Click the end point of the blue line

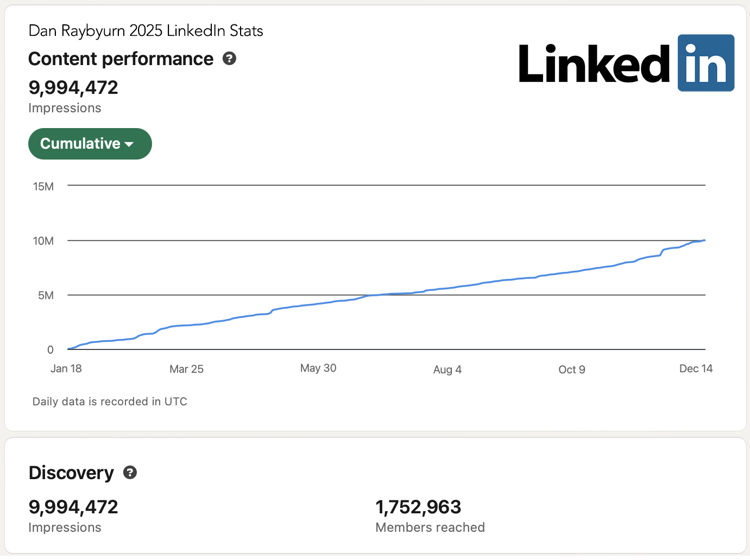(x=704, y=240)
